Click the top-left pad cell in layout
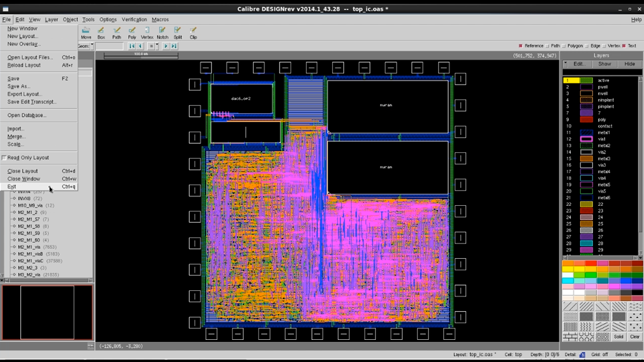The height and width of the screenshot is (362, 644). click(x=206, y=68)
